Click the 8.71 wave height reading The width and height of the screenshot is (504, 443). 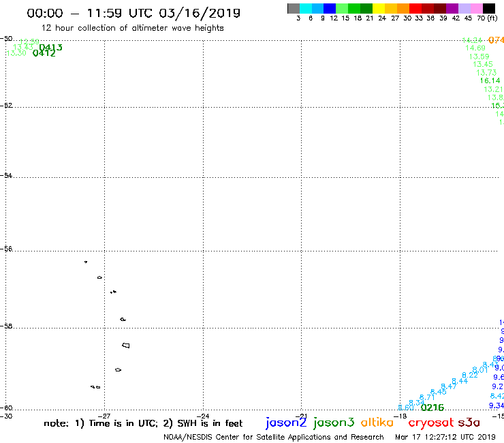pyautogui.click(x=427, y=397)
